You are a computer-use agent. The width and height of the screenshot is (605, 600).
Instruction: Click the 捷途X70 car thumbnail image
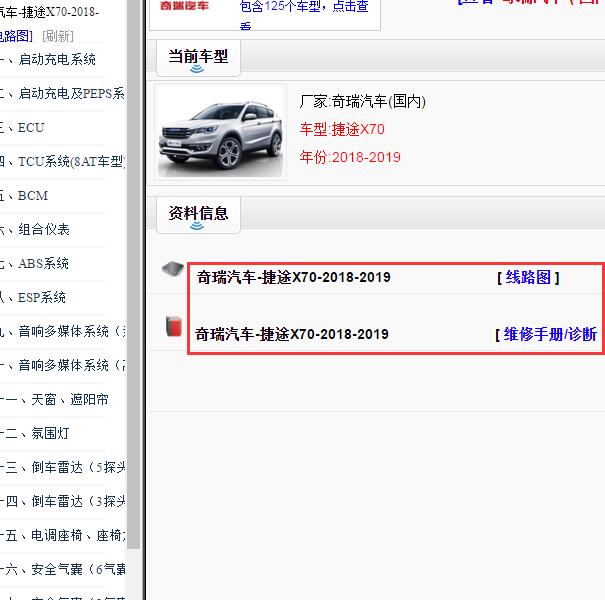(x=221, y=132)
